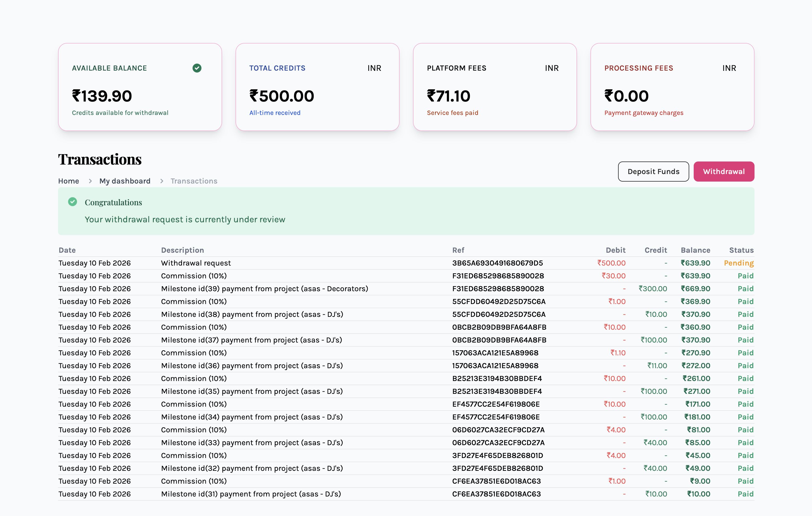Click the Date column header
This screenshot has height=516, width=812.
click(x=67, y=250)
